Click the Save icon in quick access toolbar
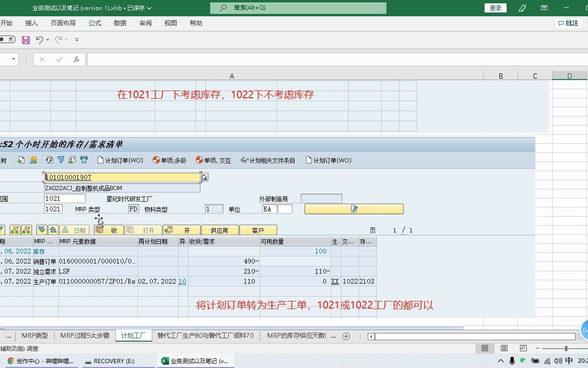Screen dimensions: 588x368 point(26,40)
